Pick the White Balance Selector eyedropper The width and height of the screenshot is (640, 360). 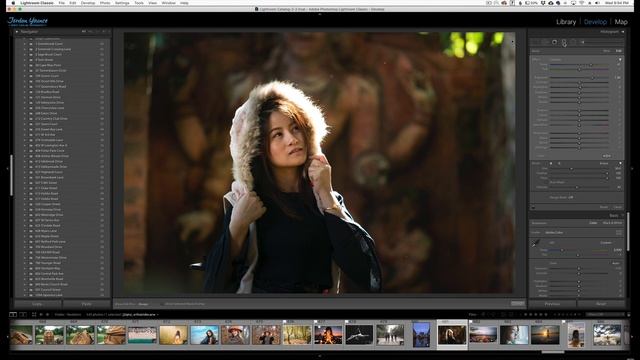tap(536, 244)
